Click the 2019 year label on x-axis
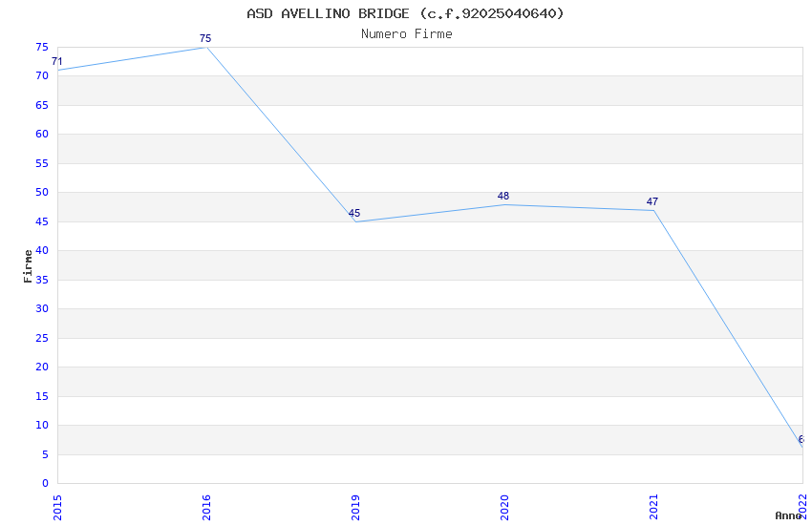 pos(355,508)
